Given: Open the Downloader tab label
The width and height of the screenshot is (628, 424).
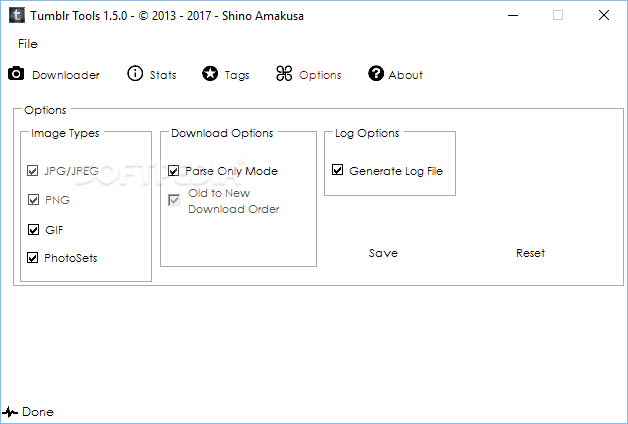Looking at the screenshot, I should pyautogui.click(x=66, y=75).
